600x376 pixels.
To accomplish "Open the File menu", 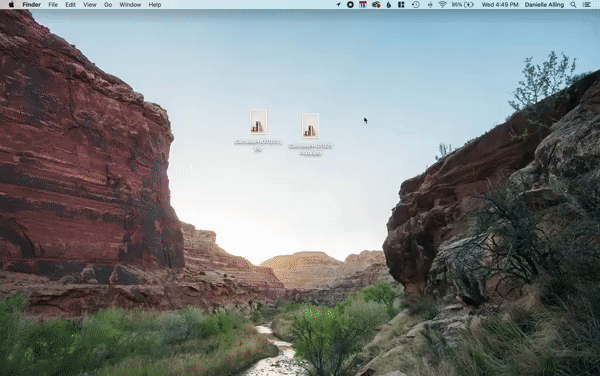I will pyautogui.click(x=53, y=5).
